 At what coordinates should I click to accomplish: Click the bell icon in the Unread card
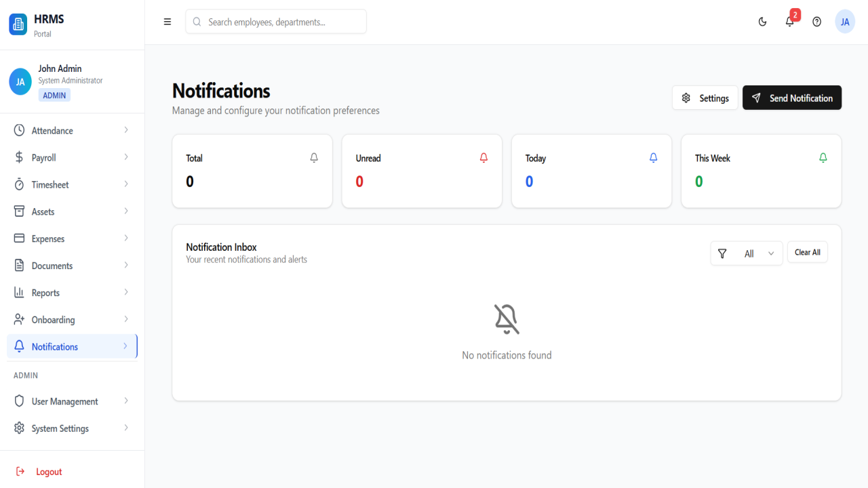point(484,158)
